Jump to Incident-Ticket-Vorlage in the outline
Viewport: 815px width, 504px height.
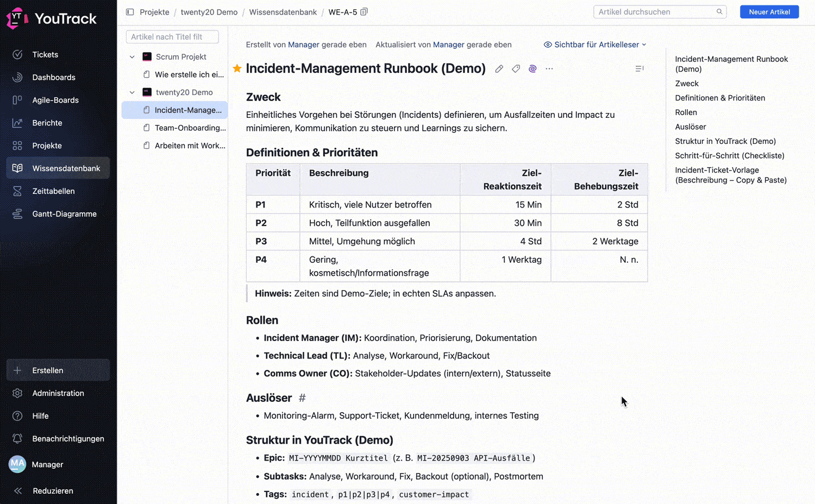pyautogui.click(x=731, y=175)
